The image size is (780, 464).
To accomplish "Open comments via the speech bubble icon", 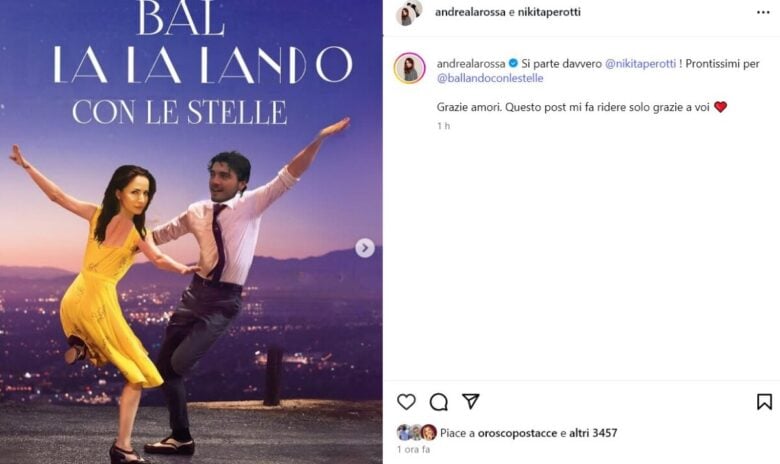I will coord(439,402).
